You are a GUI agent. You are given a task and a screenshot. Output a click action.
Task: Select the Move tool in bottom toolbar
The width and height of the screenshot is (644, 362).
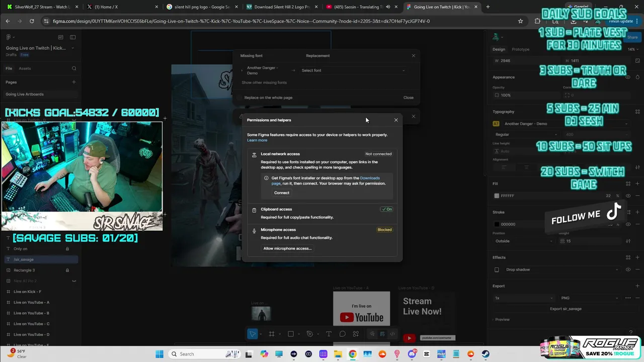253,334
